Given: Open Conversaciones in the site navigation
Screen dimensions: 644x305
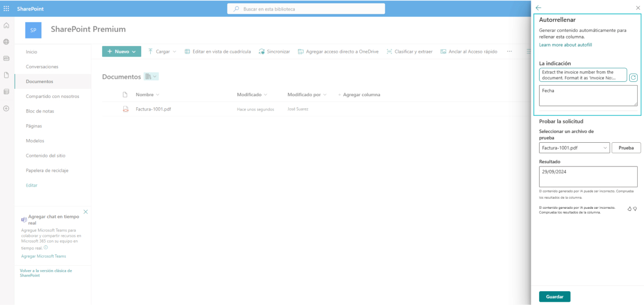Looking at the screenshot, I should click(42, 67).
